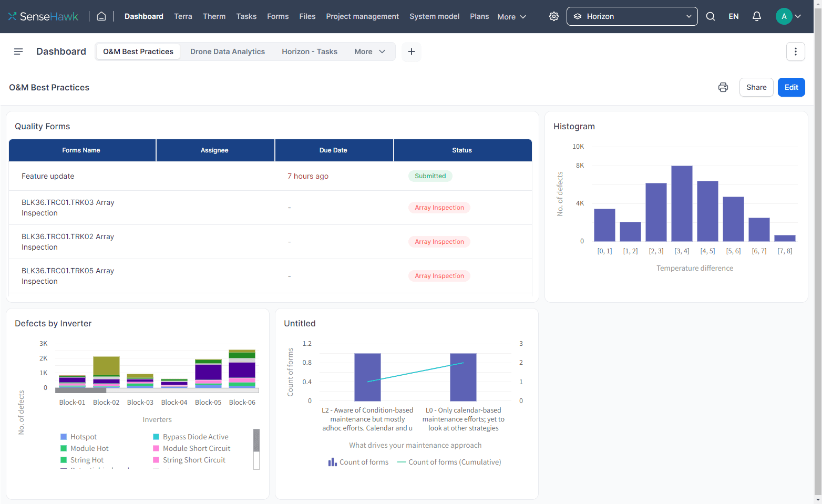Open settings gear icon
This screenshot has width=822, height=504.
[554, 16]
